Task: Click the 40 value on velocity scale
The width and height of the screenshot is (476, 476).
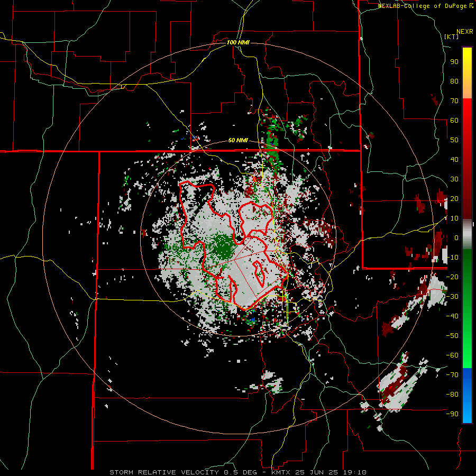Action: pyautogui.click(x=454, y=159)
